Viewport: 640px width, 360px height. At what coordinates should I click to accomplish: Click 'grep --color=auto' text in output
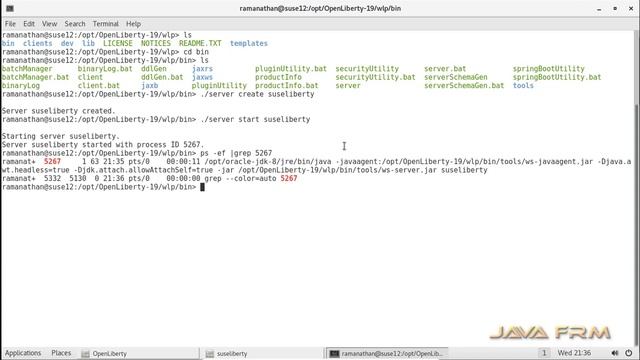(x=240, y=179)
